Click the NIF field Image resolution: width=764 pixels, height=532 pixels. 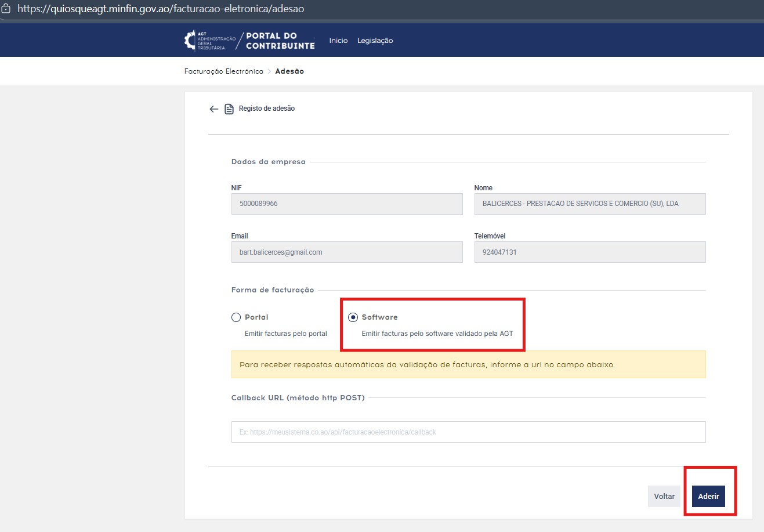[347, 204]
